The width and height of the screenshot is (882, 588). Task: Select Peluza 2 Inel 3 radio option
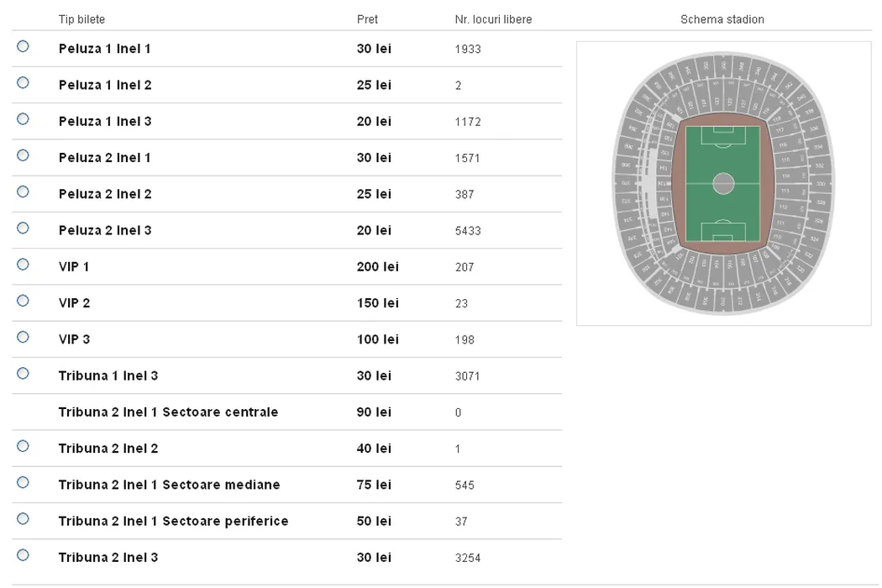tap(23, 228)
